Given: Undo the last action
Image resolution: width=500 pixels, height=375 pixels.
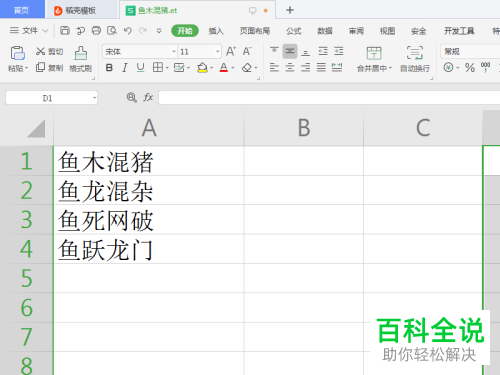Looking at the screenshot, I should coord(127,31).
